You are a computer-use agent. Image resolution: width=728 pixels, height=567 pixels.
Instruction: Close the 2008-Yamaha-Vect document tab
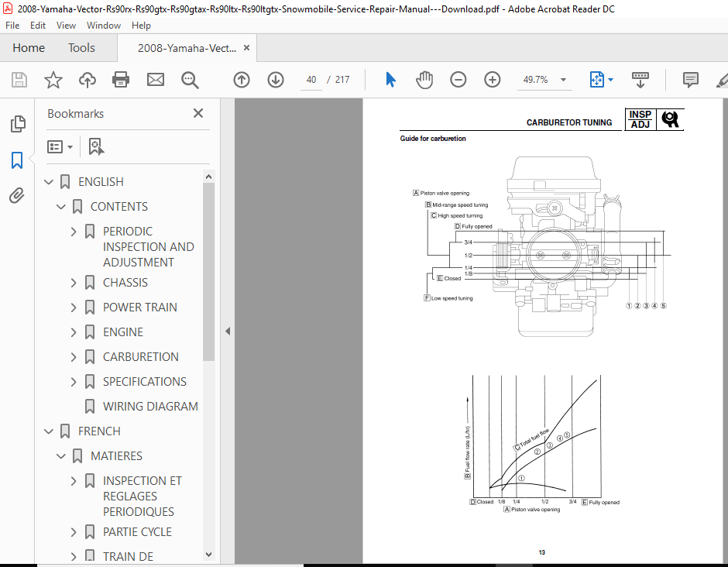(x=246, y=48)
